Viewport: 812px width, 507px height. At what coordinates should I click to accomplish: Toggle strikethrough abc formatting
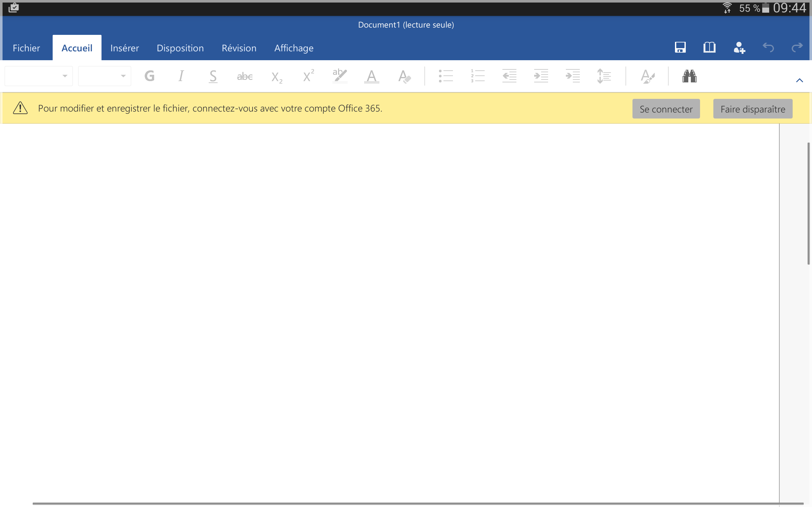click(x=245, y=76)
